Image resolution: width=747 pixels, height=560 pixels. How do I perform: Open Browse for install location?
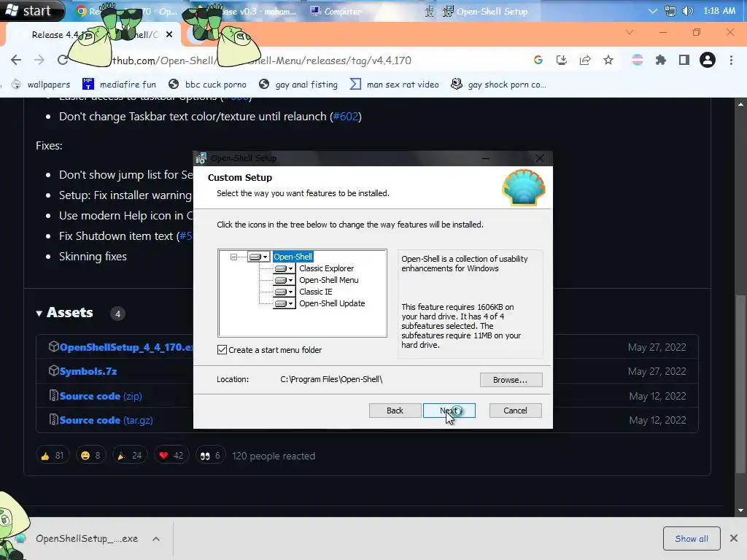[x=511, y=380]
